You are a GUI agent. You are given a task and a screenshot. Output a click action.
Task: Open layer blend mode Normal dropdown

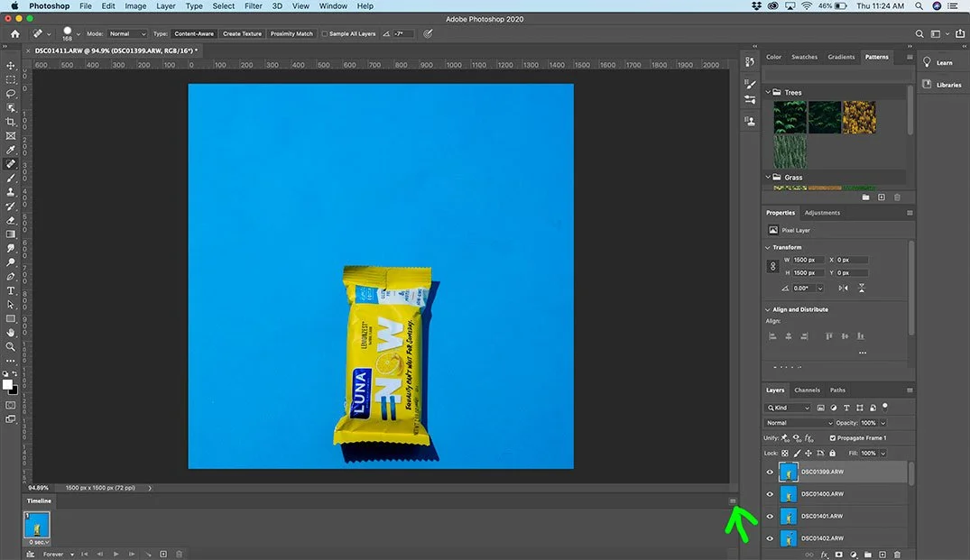tap(799, 423)
